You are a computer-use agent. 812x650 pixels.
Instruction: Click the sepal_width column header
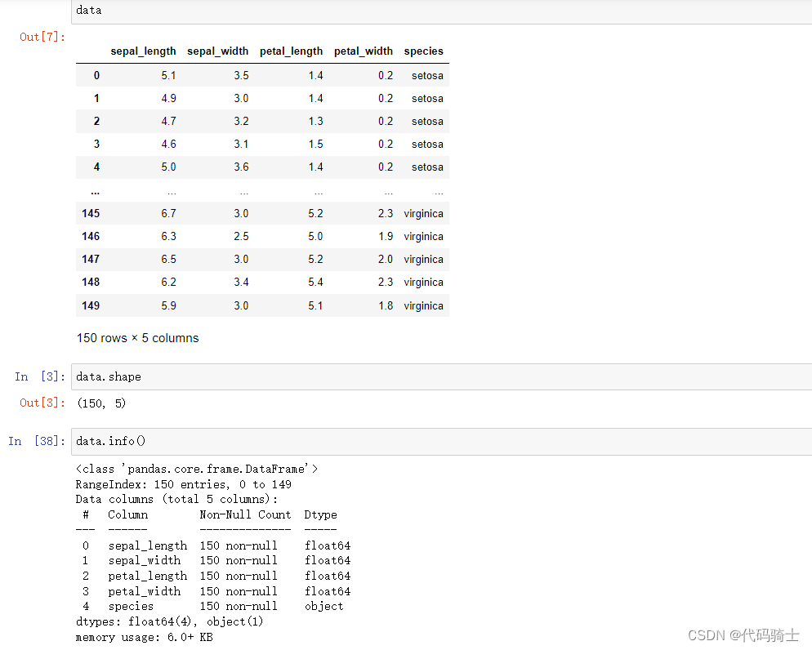pyautogui.click(x=217, y=51)
